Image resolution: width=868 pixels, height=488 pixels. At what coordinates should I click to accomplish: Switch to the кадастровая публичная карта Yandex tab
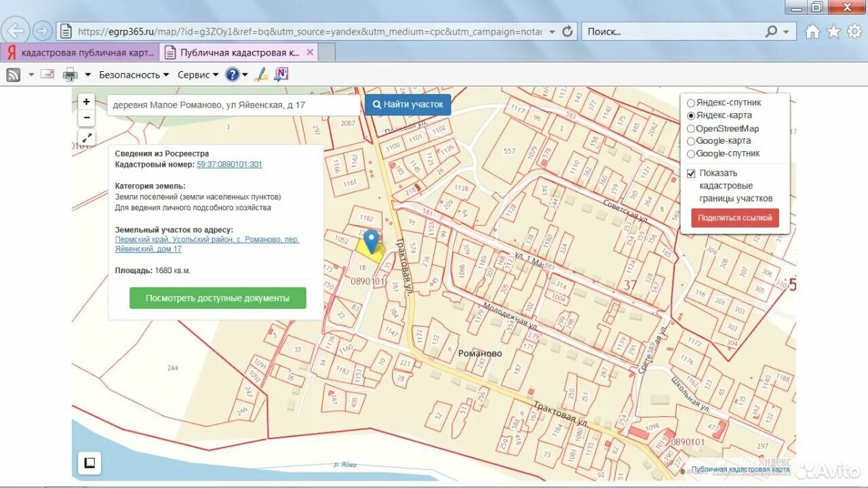point(80,52)
